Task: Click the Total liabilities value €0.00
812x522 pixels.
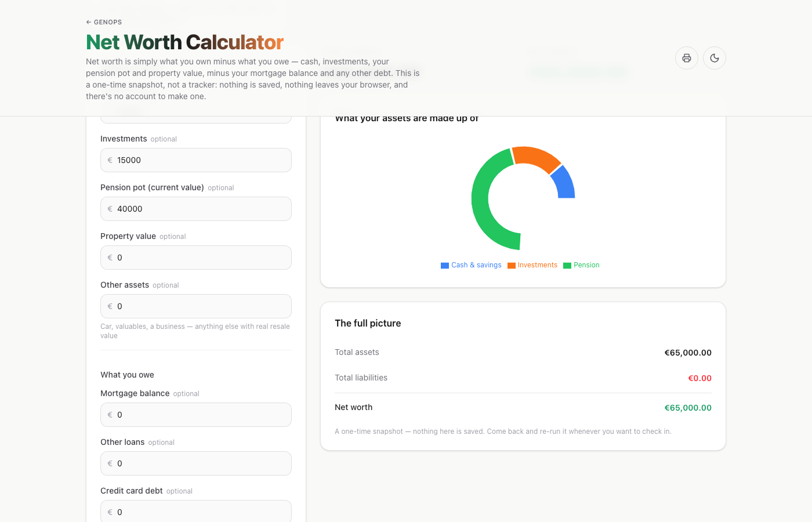Action: point(699,378)
